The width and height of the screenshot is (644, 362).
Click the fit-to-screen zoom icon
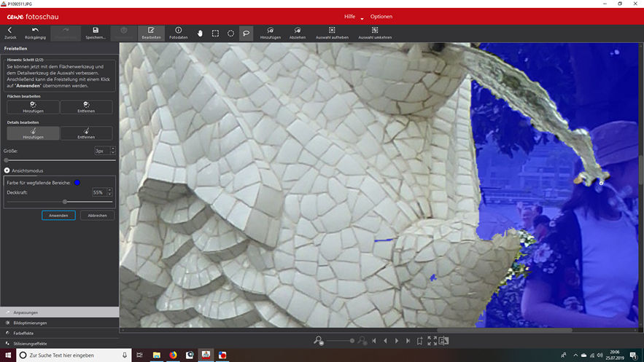(x=432, y=340)
